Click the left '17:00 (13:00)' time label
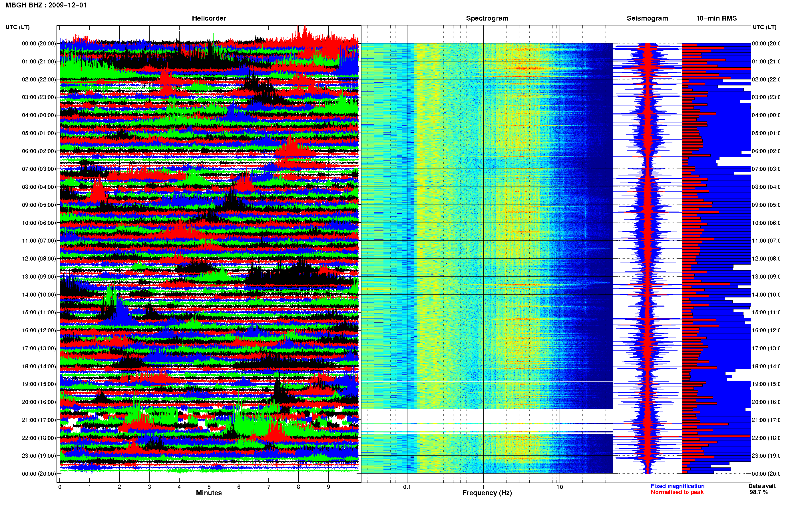 (39, 348)
